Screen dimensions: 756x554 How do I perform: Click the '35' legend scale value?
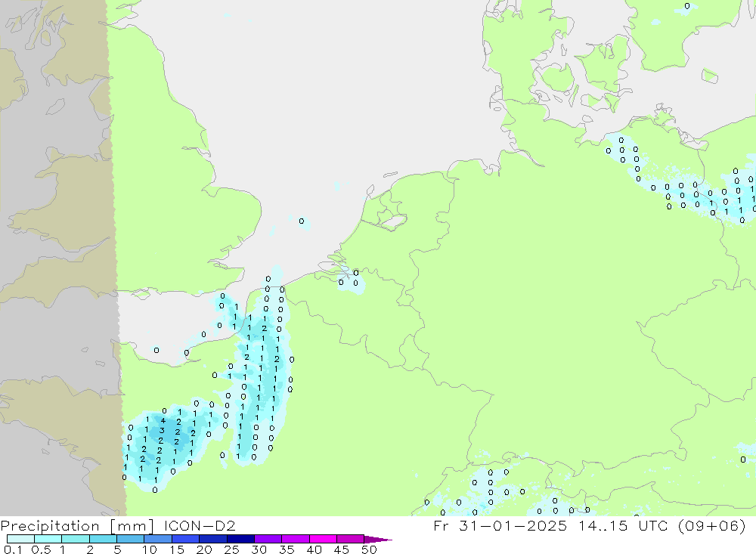287,549
